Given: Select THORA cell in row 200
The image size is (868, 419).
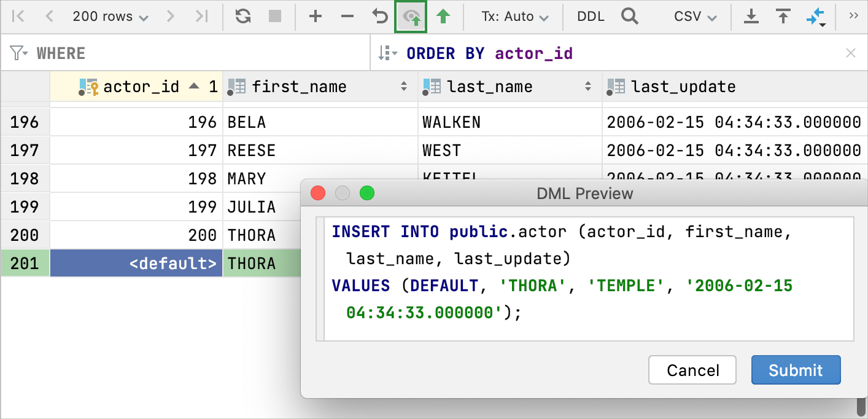Looking at the screenshot, I should [x=262, y=235].
